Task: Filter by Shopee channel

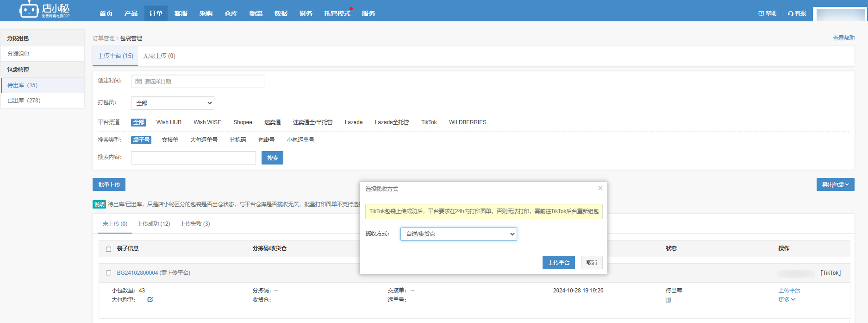Action: point(243,122)
